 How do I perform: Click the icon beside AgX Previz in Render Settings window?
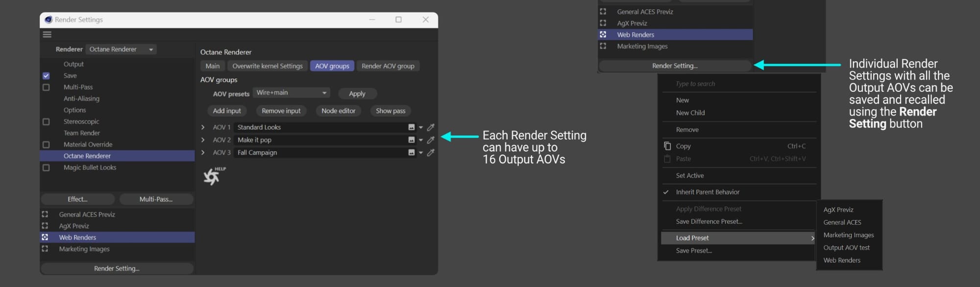coord(45,226)
